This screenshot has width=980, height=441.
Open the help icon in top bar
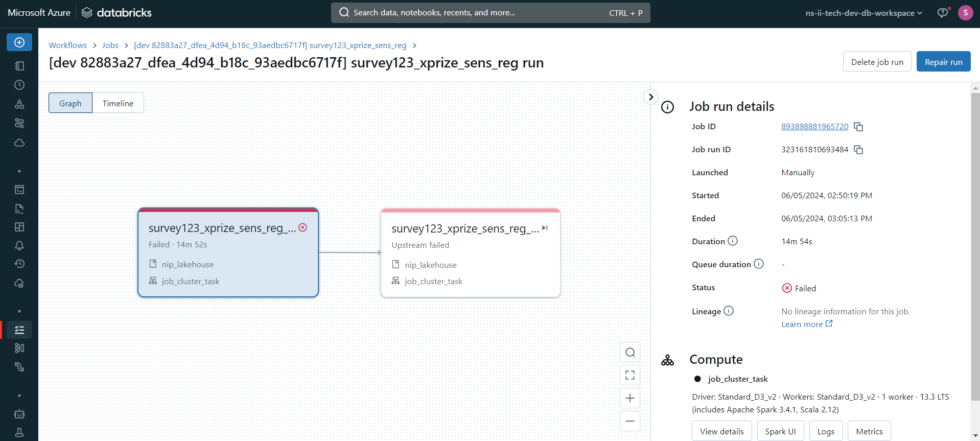(943, 13)
